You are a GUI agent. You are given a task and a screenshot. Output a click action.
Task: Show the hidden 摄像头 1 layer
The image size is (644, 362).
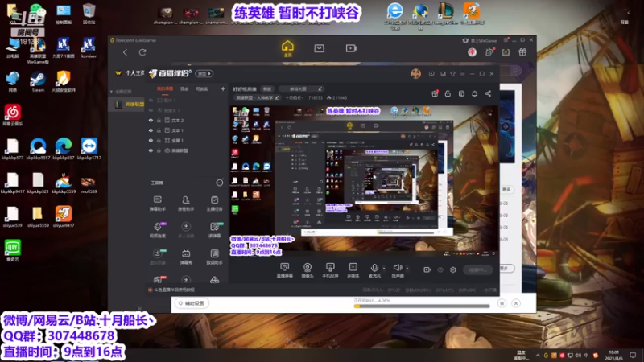tap(151, 110)
